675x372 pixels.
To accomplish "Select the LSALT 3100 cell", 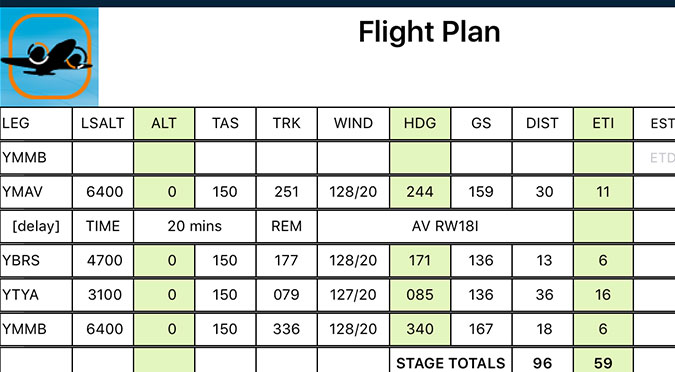I will point(103,295).
